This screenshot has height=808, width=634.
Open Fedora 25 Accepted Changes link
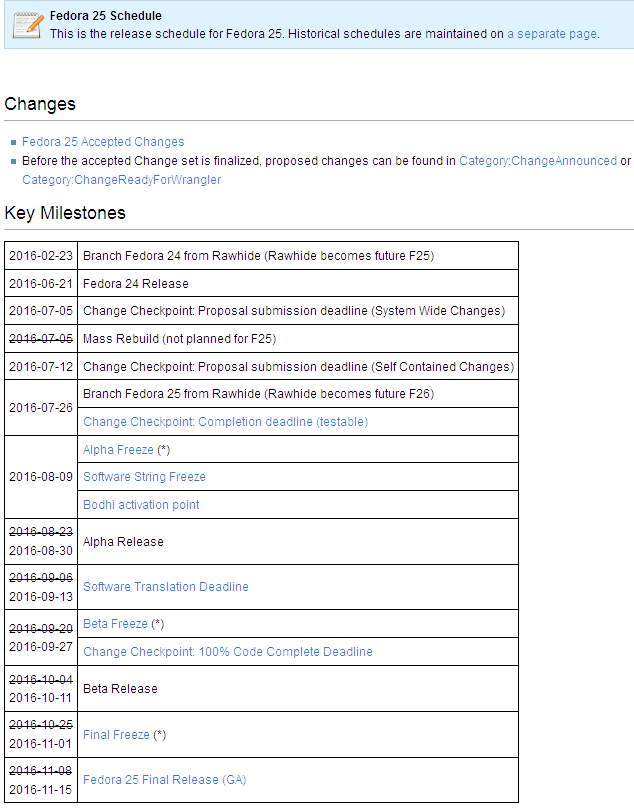coord(103,142)
